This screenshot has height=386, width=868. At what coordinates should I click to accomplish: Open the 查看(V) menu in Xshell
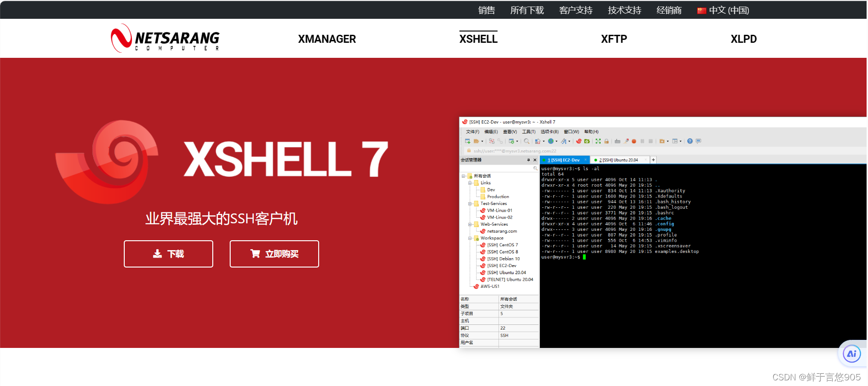(510, 132)
